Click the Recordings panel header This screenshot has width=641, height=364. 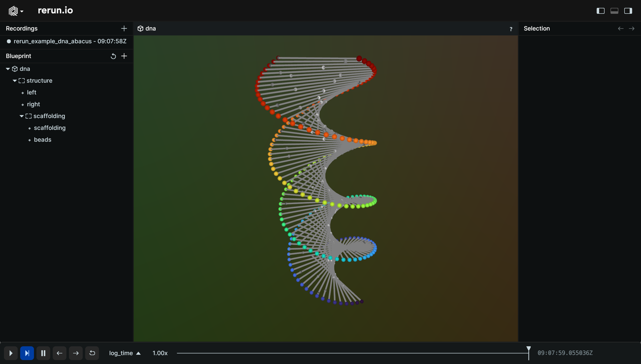coord(21,29)
